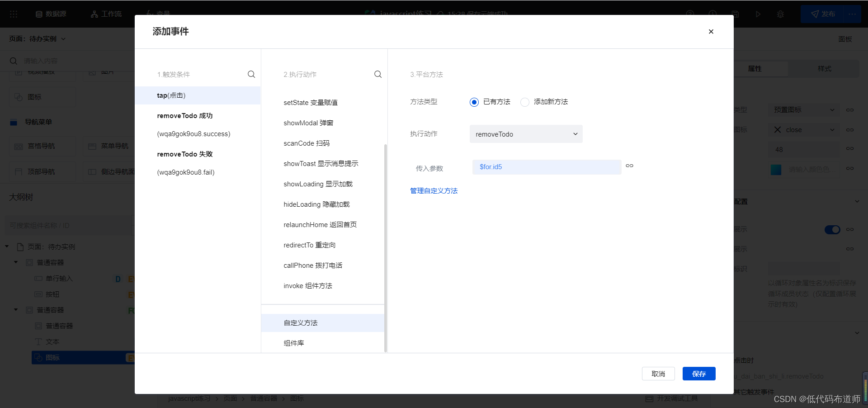Choose scanCode 扫码 action
868x408 pixels.
[x=307, y=143]
